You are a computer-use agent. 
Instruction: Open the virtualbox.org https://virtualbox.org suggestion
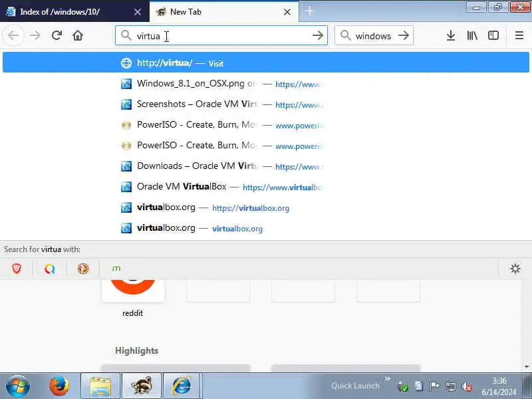click(x=265, y=207)
